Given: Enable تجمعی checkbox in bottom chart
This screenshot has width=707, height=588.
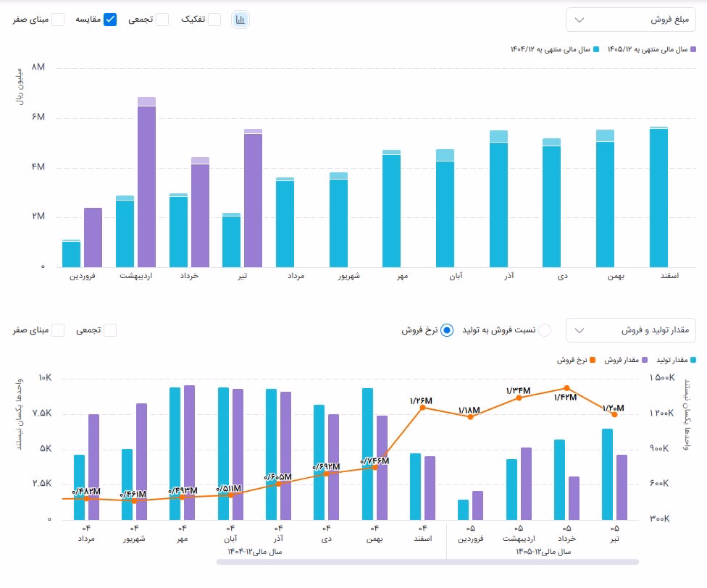Looking at the screenshot, I should coord(110,330).
